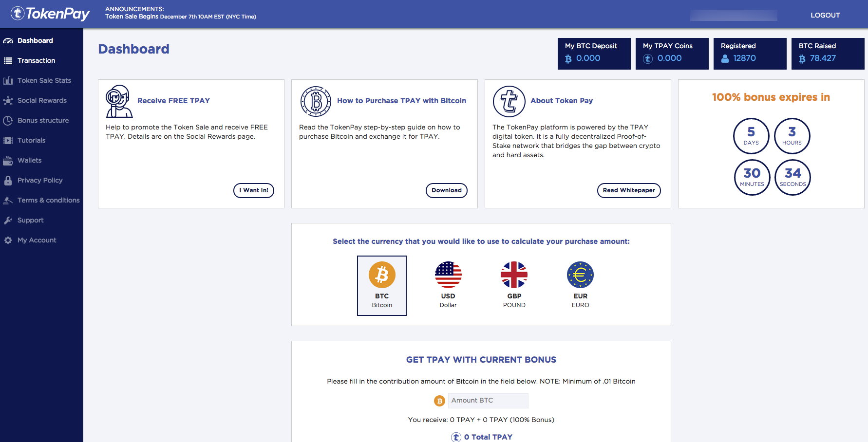
Task: Click the Token Sale Stats chart icon
Action: [8, 81]
